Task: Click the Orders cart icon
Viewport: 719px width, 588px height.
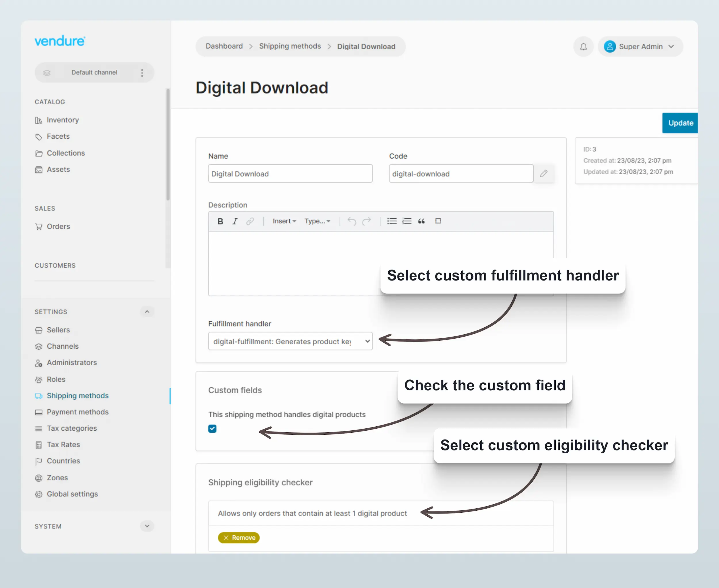Action: [39, 226]
